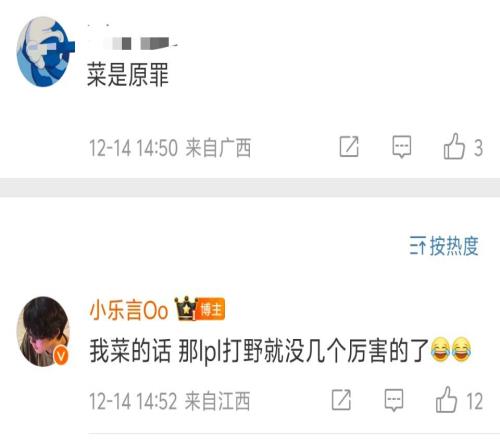
Task: Tap the sort arrows icon beside 按热度
Action: click(418, 246)
